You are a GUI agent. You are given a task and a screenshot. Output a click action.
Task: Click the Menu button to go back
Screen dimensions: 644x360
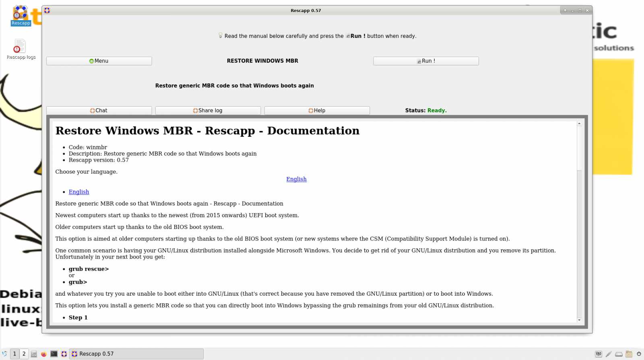pyautogui.click(x=99, y=61)
